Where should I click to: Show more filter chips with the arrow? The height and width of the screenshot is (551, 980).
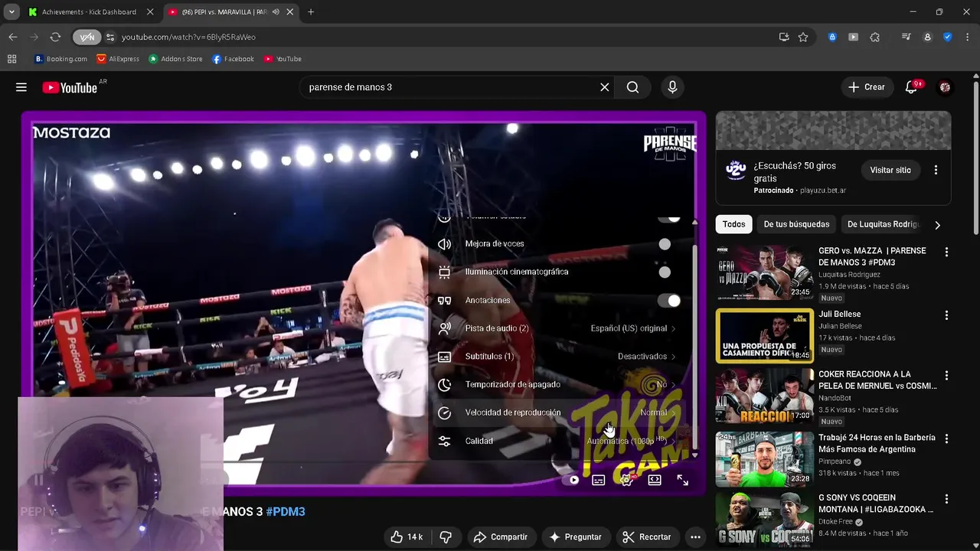click(x=937, y=224)
